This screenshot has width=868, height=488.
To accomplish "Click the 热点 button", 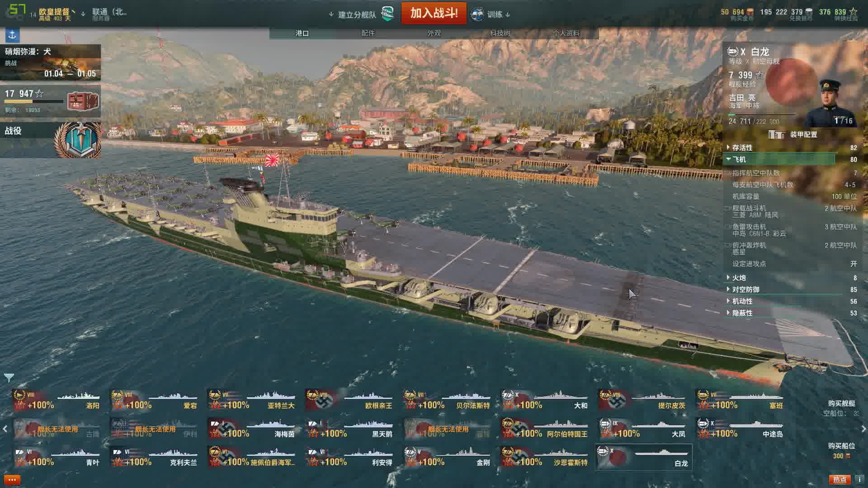I will tap(840, 479).
